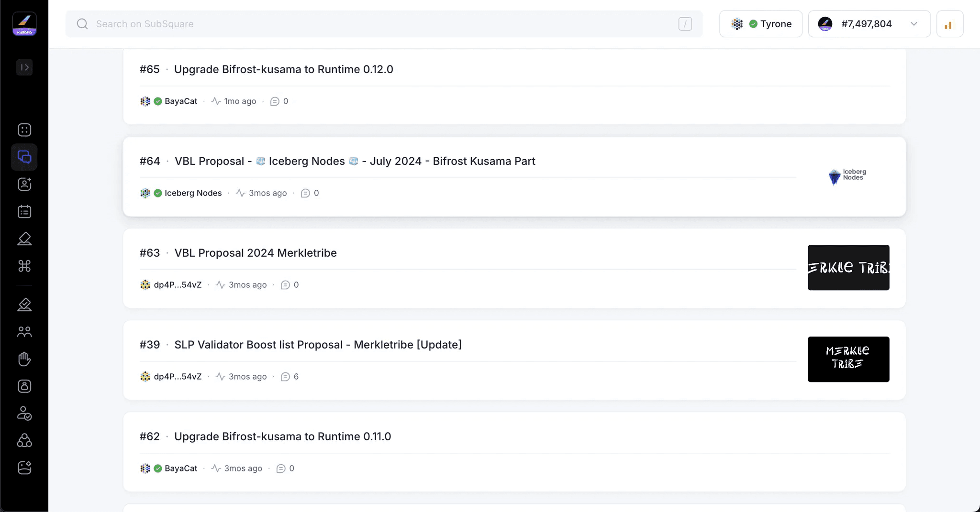Click the Iceberg Nodes logo thumbnail
The height and width of the screenshot is (512, 980).
(x=848, y=176)
